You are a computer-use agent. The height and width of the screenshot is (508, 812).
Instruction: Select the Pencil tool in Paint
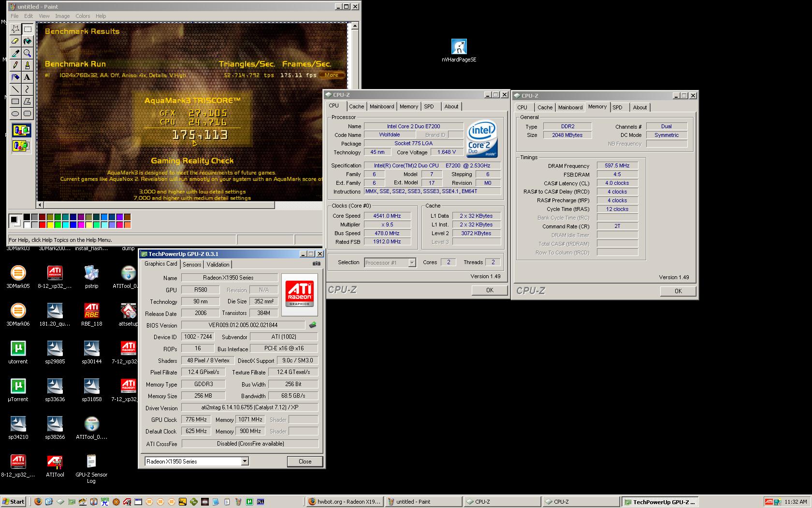[x=15, y=65]
